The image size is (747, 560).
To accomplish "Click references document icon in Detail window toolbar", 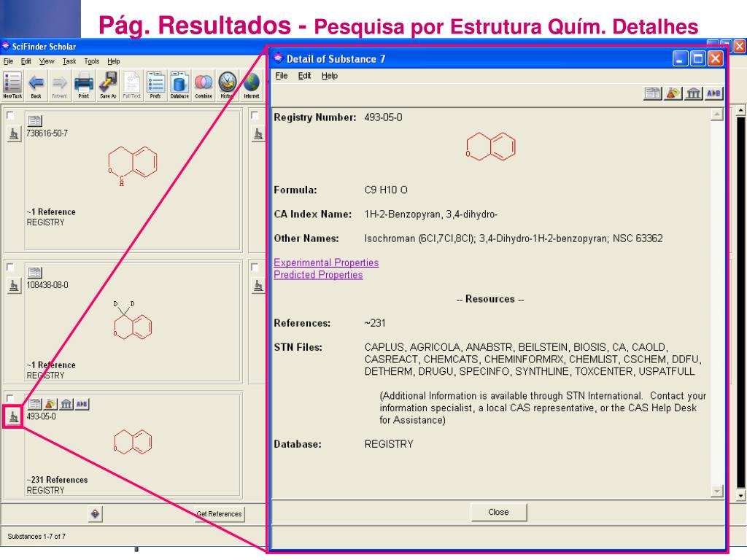I will click(x=653, y=93).
